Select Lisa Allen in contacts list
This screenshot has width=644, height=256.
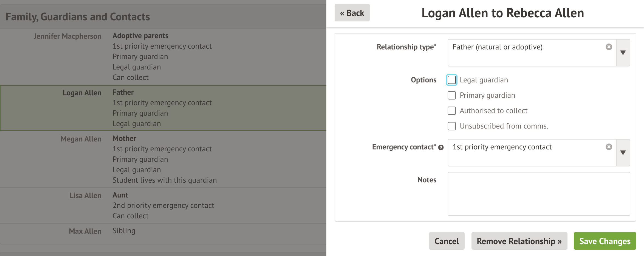85,196
